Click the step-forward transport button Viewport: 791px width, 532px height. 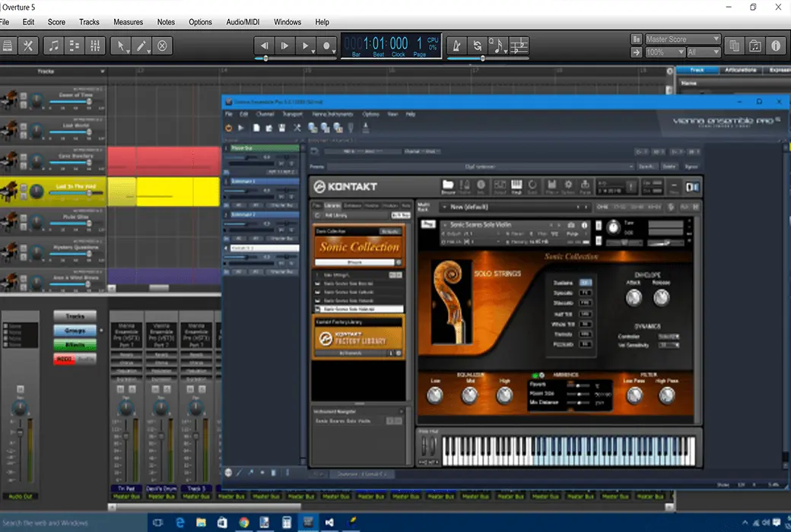tap(284, 46)
